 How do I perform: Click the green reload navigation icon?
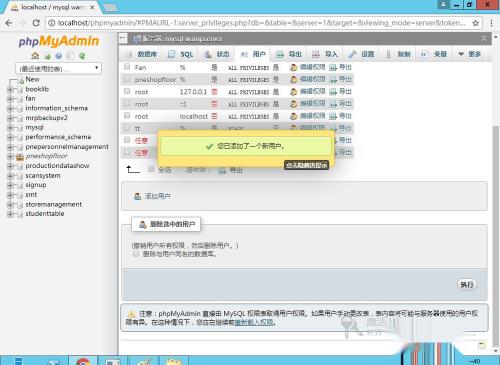[82, 56]
